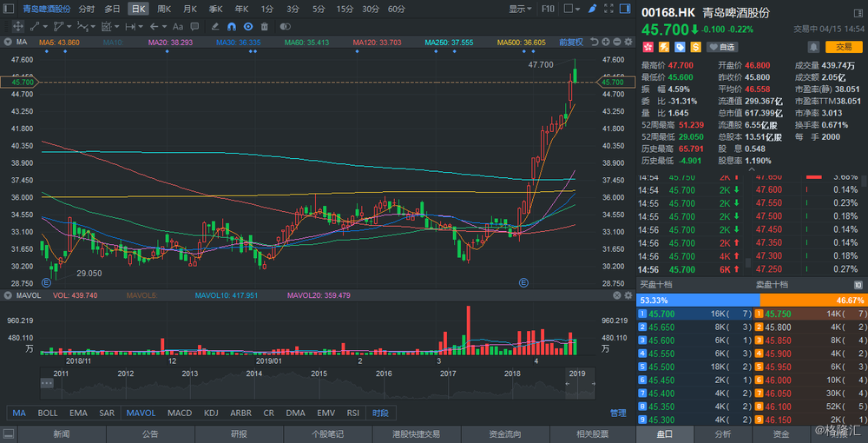Click the blue tag icon

[680, 47]
